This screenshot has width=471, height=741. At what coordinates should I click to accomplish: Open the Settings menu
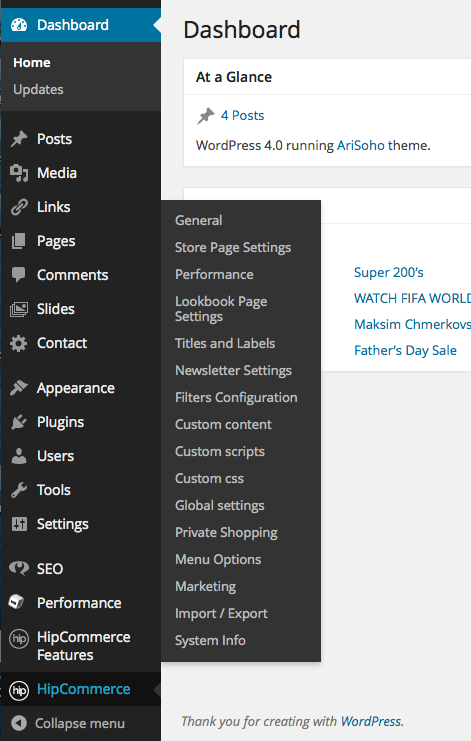point(80,524)
